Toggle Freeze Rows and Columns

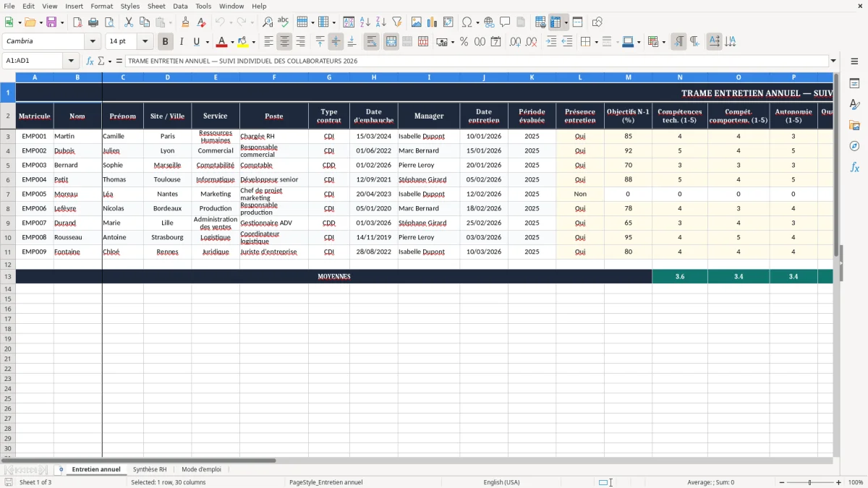click(x=556, y=22)
